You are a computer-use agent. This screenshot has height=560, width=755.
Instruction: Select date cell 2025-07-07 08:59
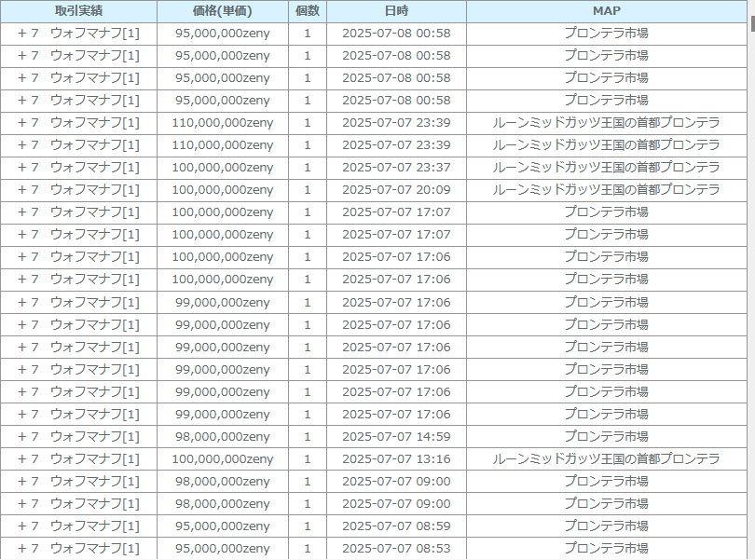(x=396, y=526)
